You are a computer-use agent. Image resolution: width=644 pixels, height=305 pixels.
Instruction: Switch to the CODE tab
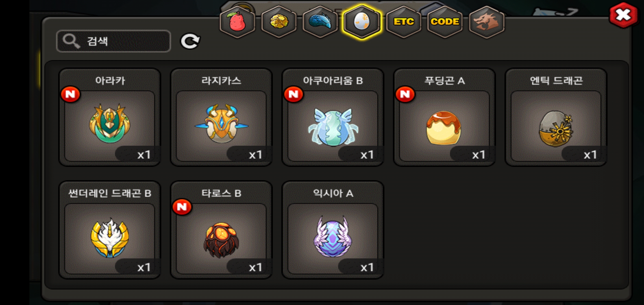(x=445, y=22)
